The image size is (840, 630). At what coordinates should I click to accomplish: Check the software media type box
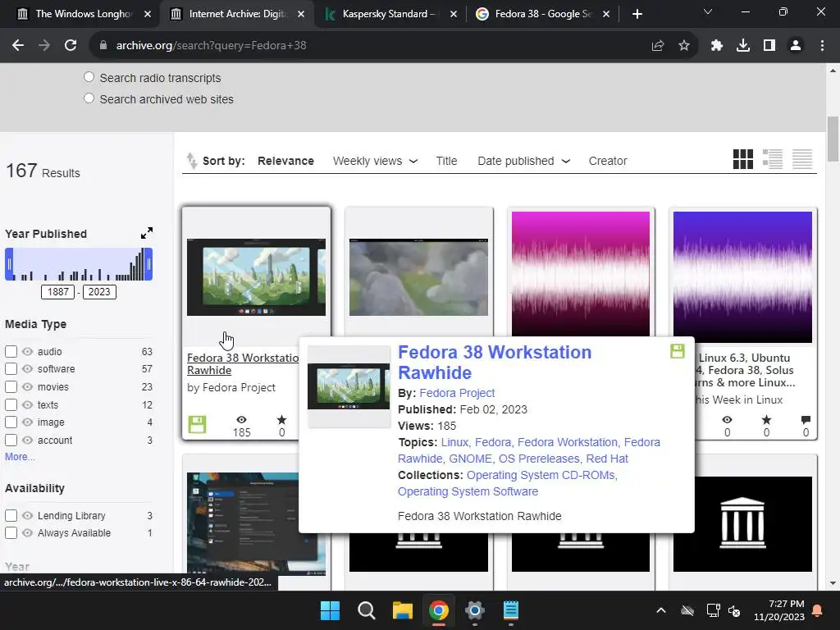(x=11, y=369)
